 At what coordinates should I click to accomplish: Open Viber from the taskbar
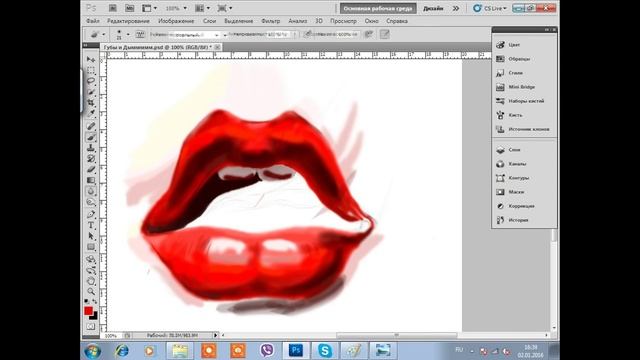(x=267, y=351)
